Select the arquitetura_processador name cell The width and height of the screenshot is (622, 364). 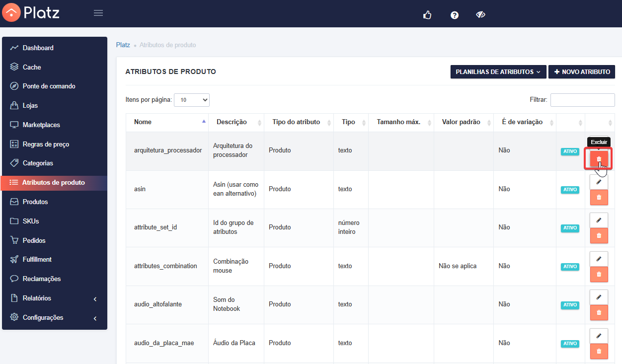(167, 150)
